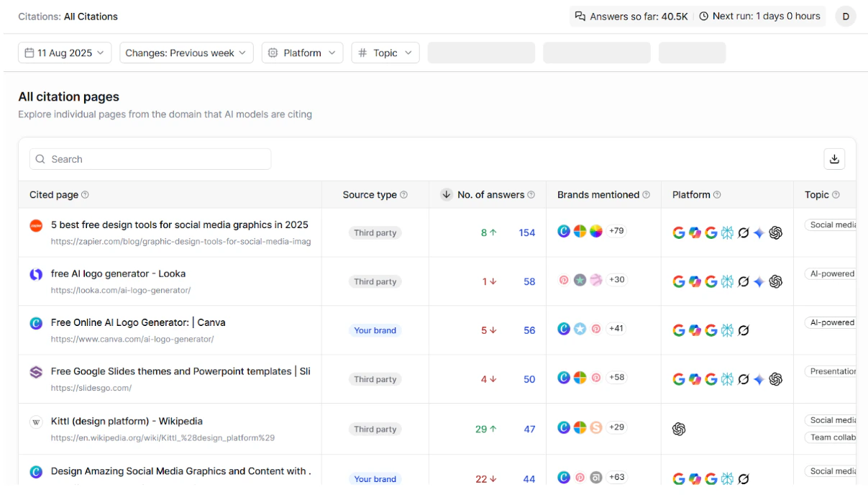Open '5 best free design tools' cited page
The image size is (868, 495).
[x=180, y=224]
